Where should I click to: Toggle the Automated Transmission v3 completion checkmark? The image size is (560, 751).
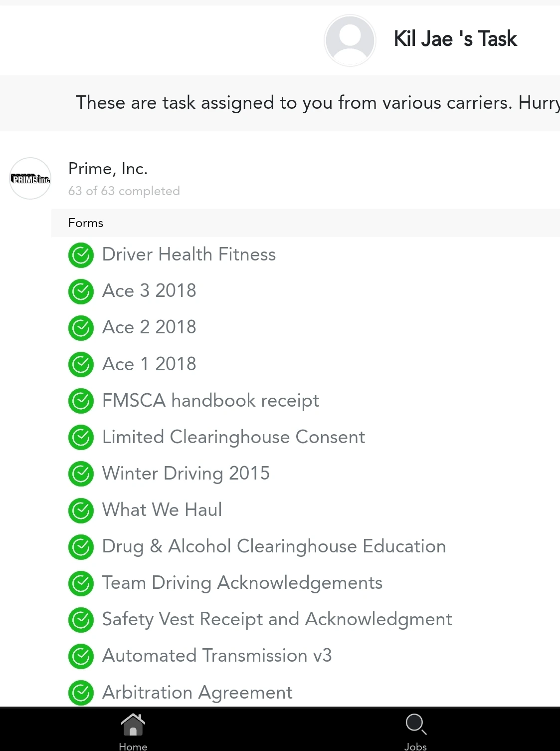pos(81,656)
